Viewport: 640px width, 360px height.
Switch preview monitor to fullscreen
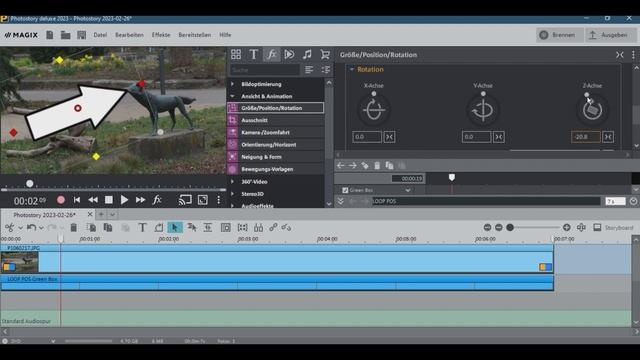[x=203, y=200]
